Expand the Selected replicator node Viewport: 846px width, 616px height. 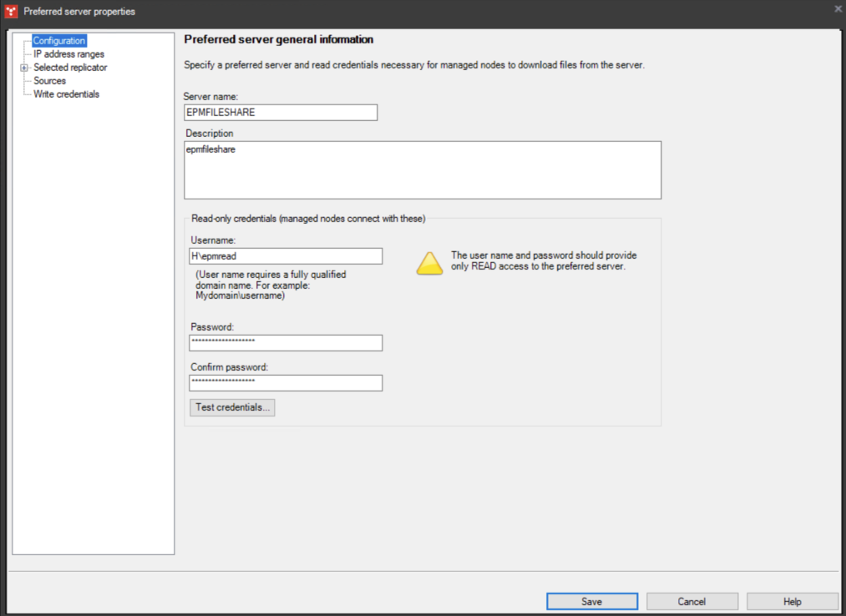(25, 67)
